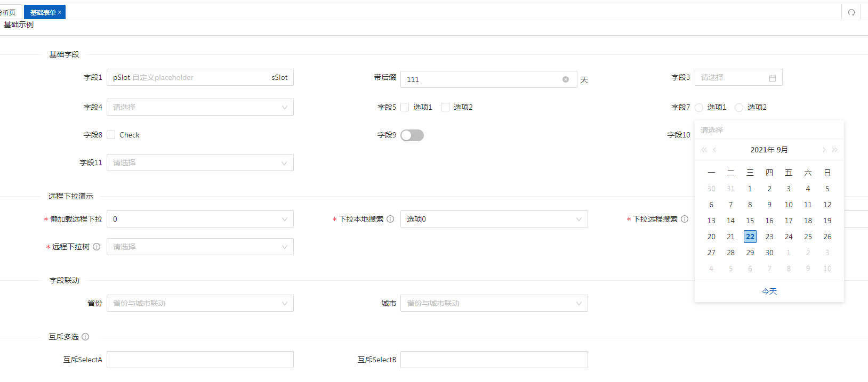This screenshot has height=382, width=868.
Task: Switch to the 分析页 tab
Action: pos(9,12)
